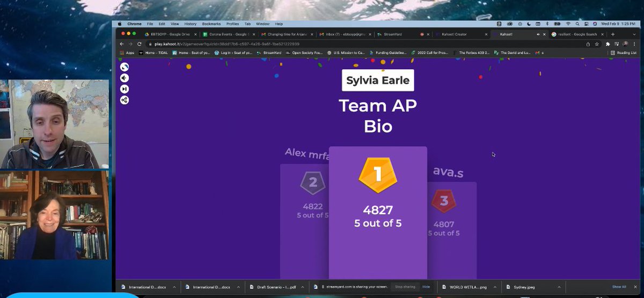644x298 pixels.
Task: Reload the Kahoot page
Action: click(x=140, y=44)
